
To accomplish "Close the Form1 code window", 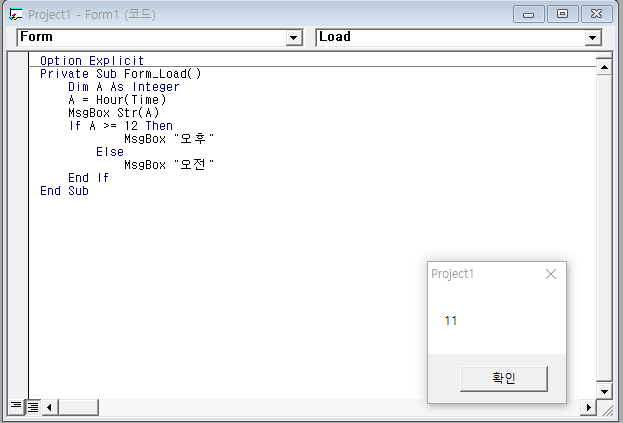I will click(597, 14).
